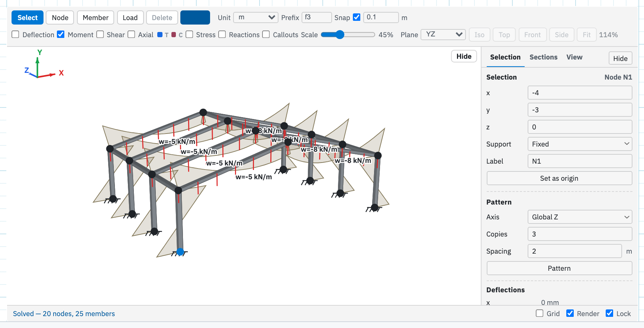Viewport: 644px width, 328px height.
Task: Open the Axis Global Z dropdown
Action: pyautogui.click(x=580, y=217)
